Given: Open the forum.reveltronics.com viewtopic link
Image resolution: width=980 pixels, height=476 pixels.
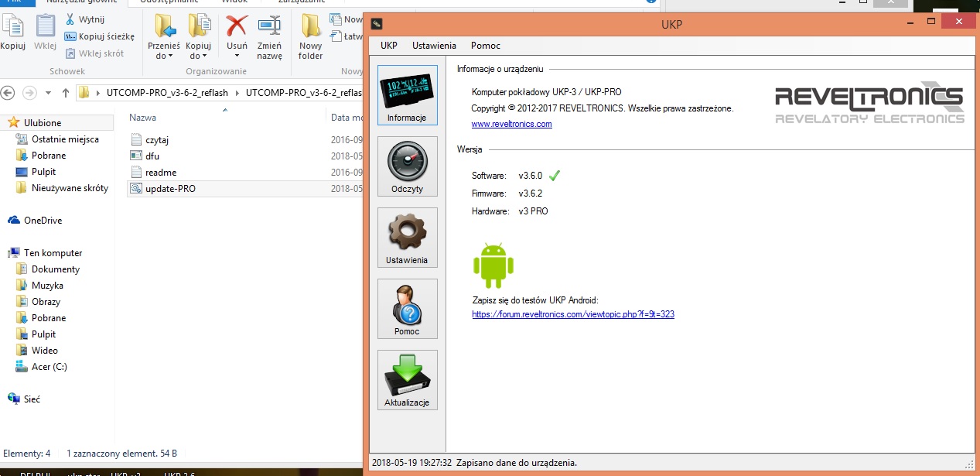Looking at the screenshot, I should 572,314.
